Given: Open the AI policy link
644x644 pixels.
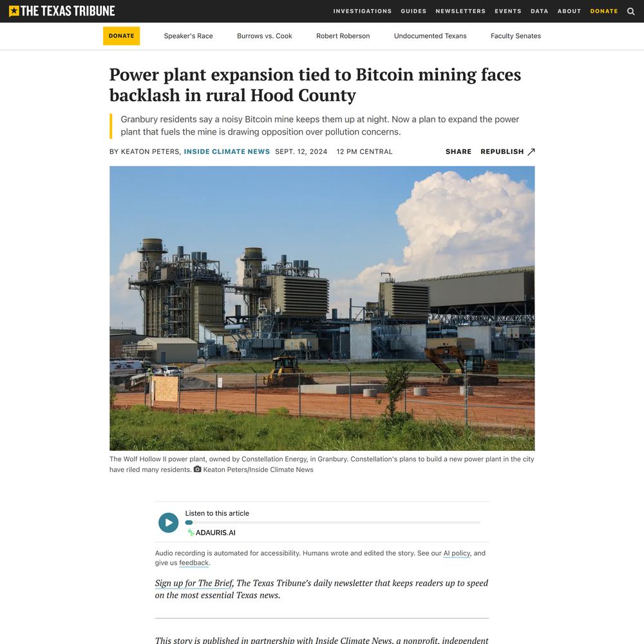Looking at the screenshot, I should [x=457, y=553].
